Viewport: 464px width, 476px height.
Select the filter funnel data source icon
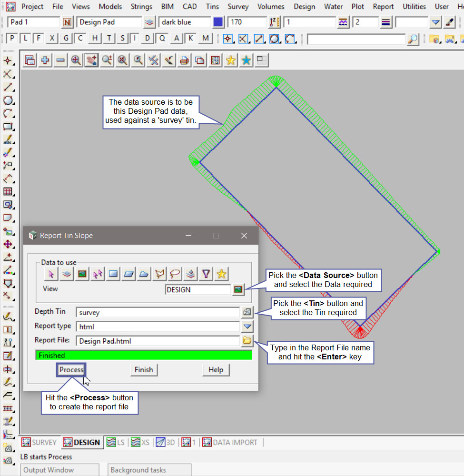coord(206,274)
